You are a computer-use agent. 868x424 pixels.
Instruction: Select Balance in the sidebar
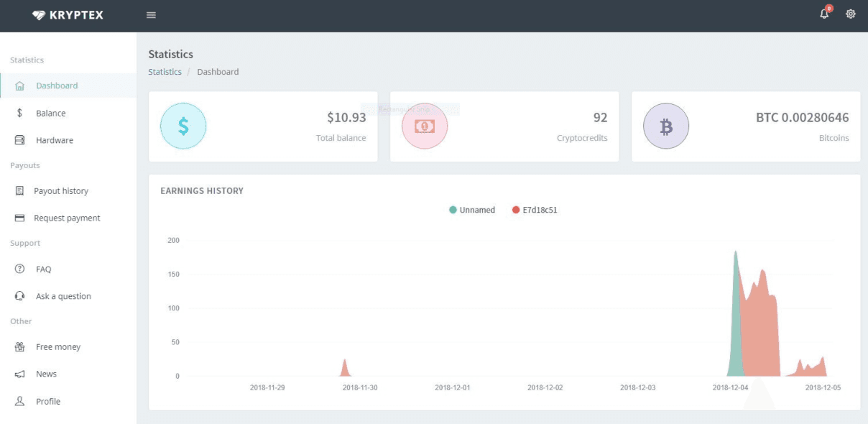click(x=50, y=113)
